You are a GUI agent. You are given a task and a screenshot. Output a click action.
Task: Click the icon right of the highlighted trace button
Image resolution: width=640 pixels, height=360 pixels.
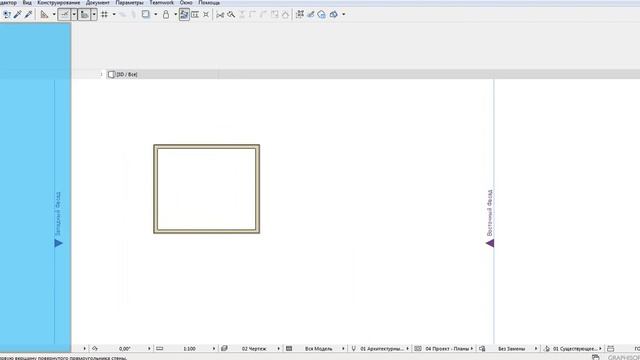click(195, 15)
